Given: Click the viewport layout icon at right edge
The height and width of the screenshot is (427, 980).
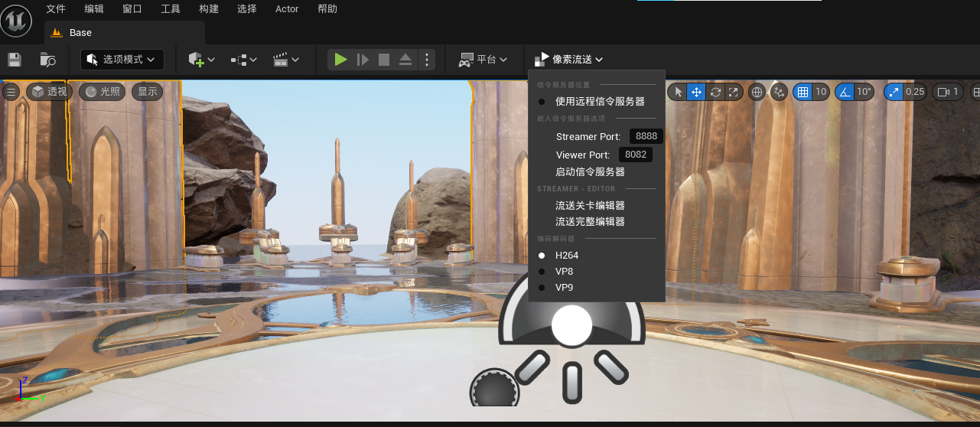Looking at the screenshot, I should (975, 92).
